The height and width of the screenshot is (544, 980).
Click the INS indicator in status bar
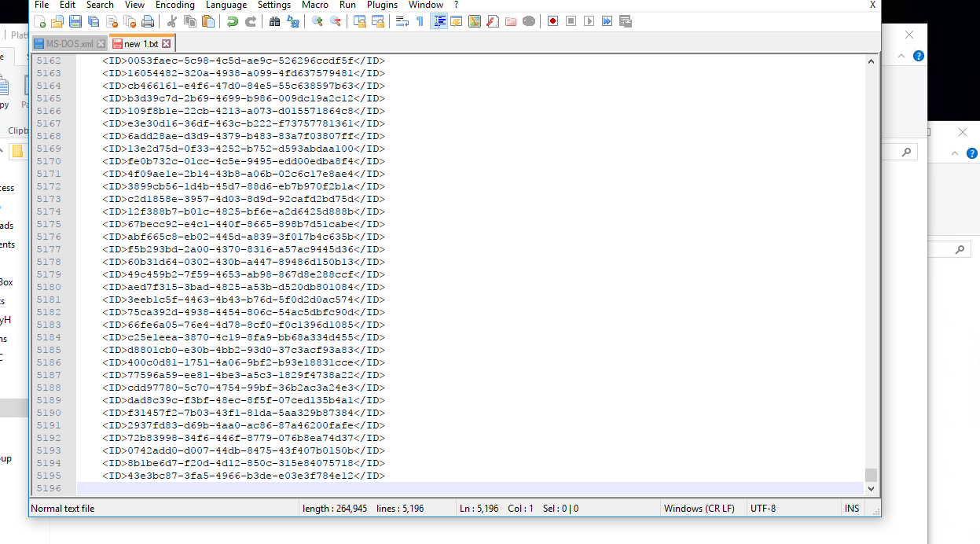852,509
